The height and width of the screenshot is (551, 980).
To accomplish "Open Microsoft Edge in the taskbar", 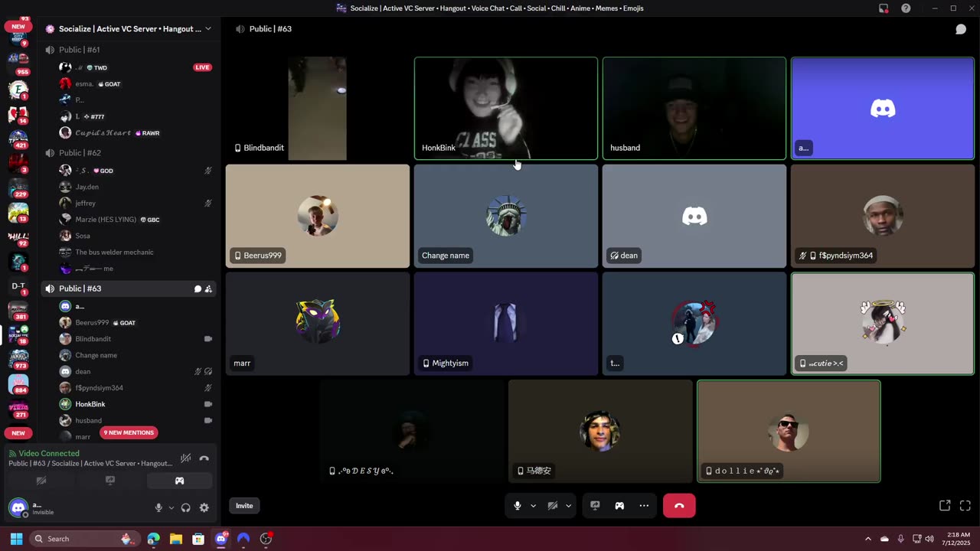I will point(154,539).
